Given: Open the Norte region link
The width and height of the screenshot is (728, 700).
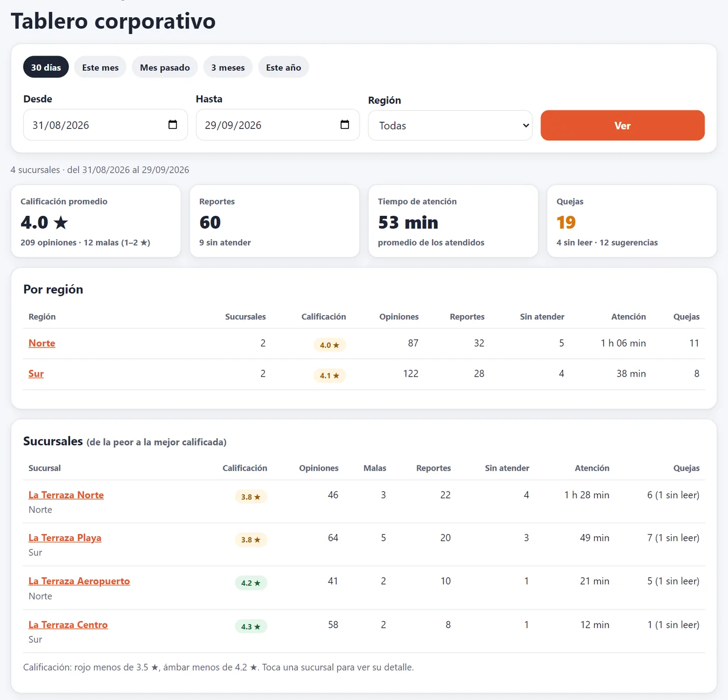Looking at the screenshot, I should (42, 343).
